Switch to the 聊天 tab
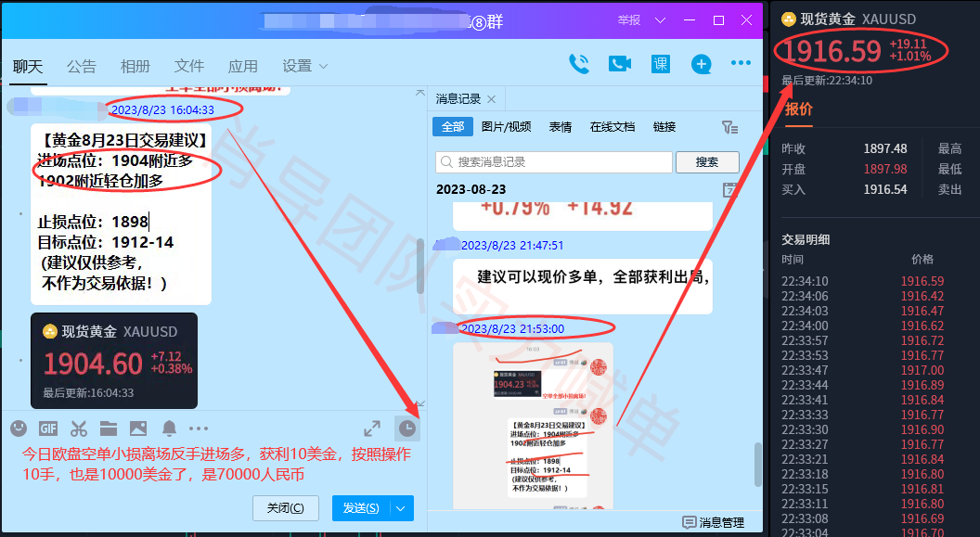 tap(28, 66)
